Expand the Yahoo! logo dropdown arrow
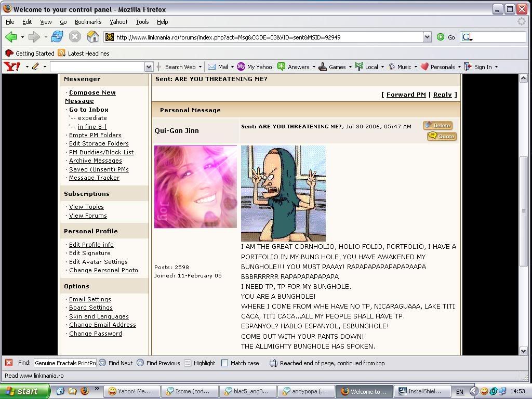The height and width of the screenshot is (399, 532). tap(27, 67)
